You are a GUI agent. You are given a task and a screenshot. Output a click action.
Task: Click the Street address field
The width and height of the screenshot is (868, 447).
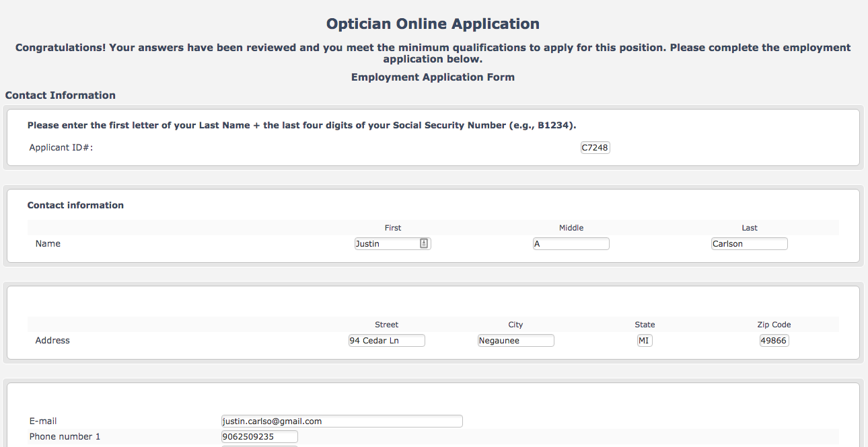pos(386,341)
